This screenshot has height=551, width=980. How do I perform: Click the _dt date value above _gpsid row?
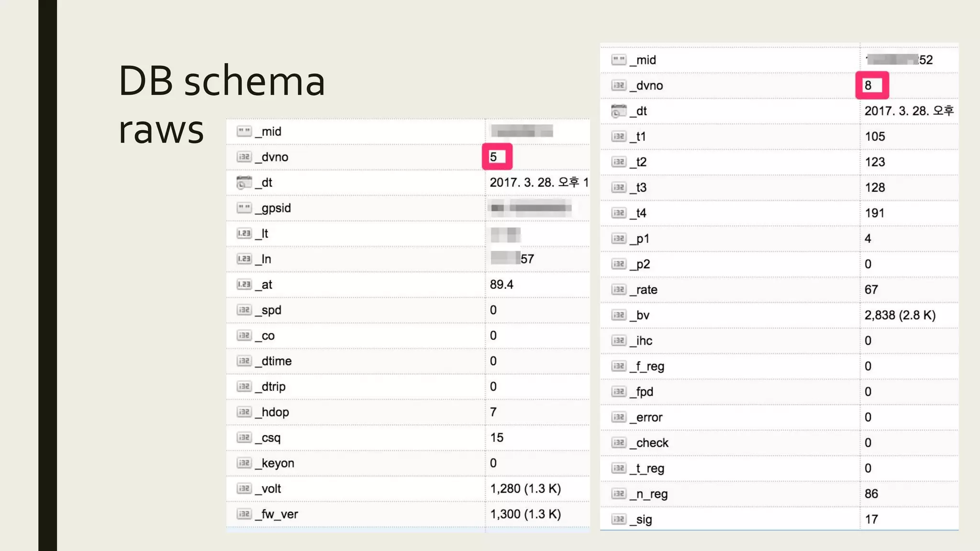click(539, 182)
